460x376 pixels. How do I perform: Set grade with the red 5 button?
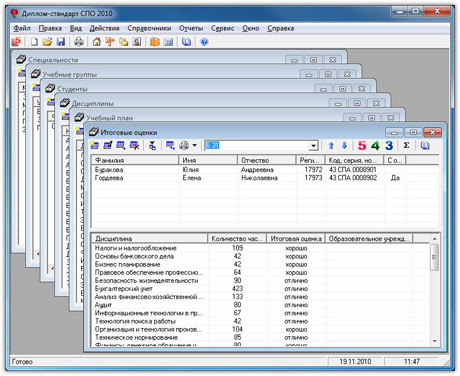(362, 145)
